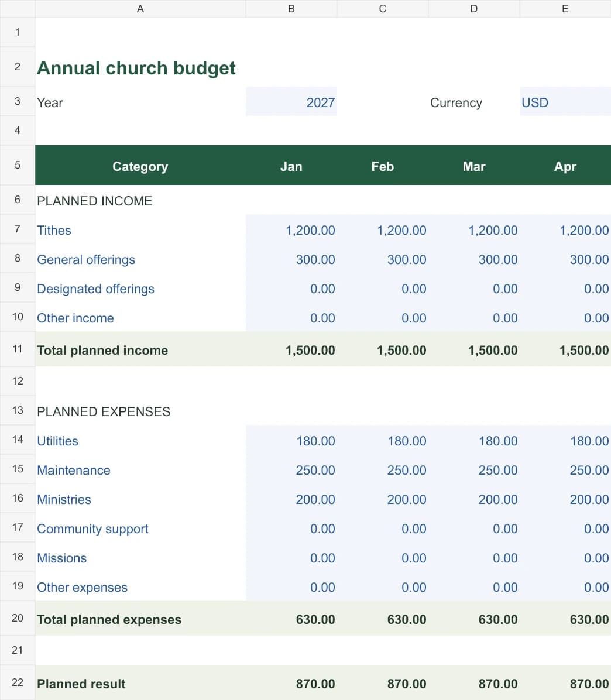Select column A header
The height and width of the screenshot is (700, 611).
pos(140,9)
